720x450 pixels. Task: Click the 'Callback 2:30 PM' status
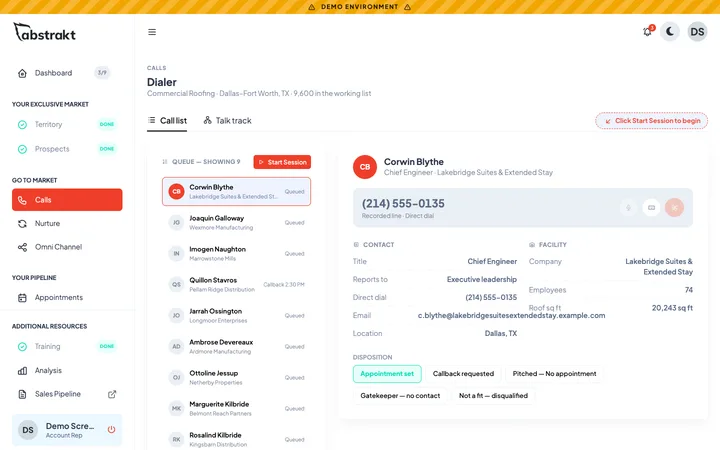284,285
